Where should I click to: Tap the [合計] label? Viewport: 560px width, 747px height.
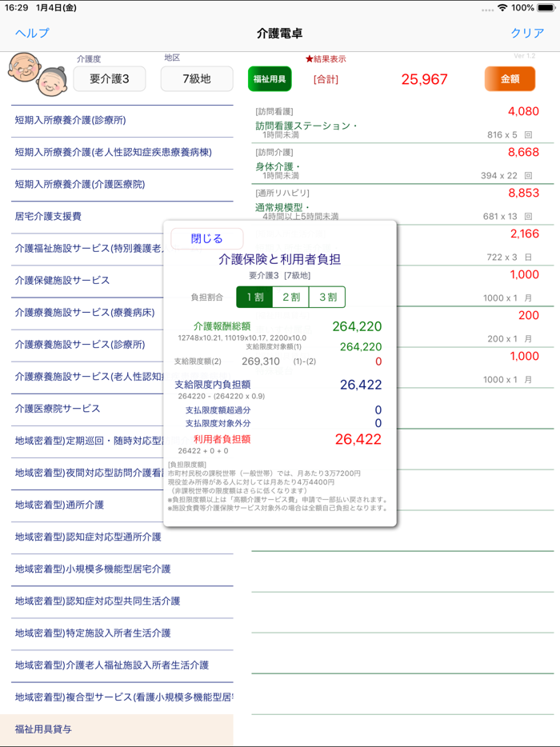[x=326, y=79]
